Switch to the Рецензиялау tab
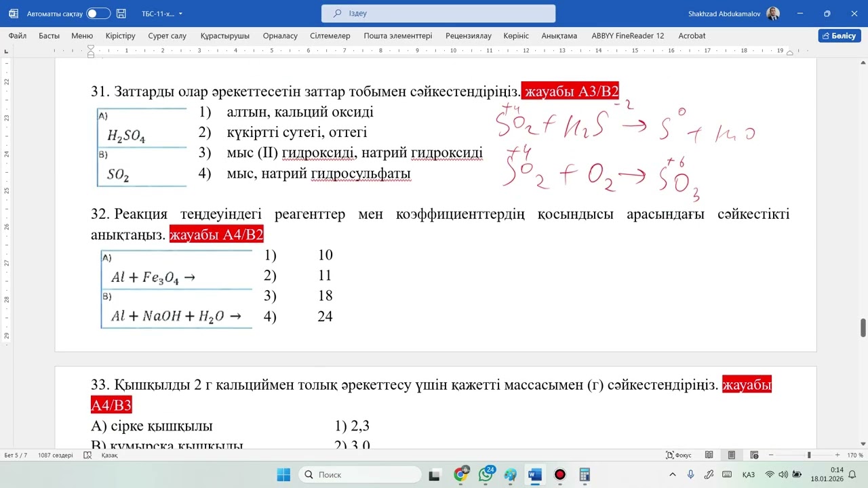 [x=469, y=36]
